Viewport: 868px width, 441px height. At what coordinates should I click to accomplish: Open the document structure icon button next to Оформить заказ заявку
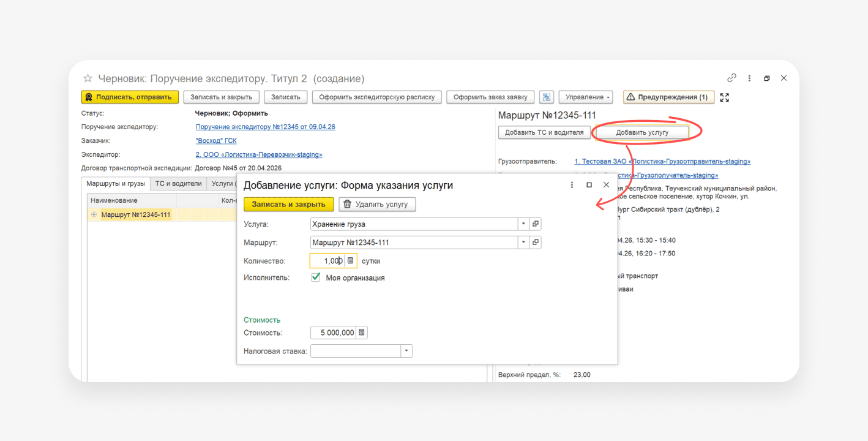pyautogui.click(x=547, y=97)
